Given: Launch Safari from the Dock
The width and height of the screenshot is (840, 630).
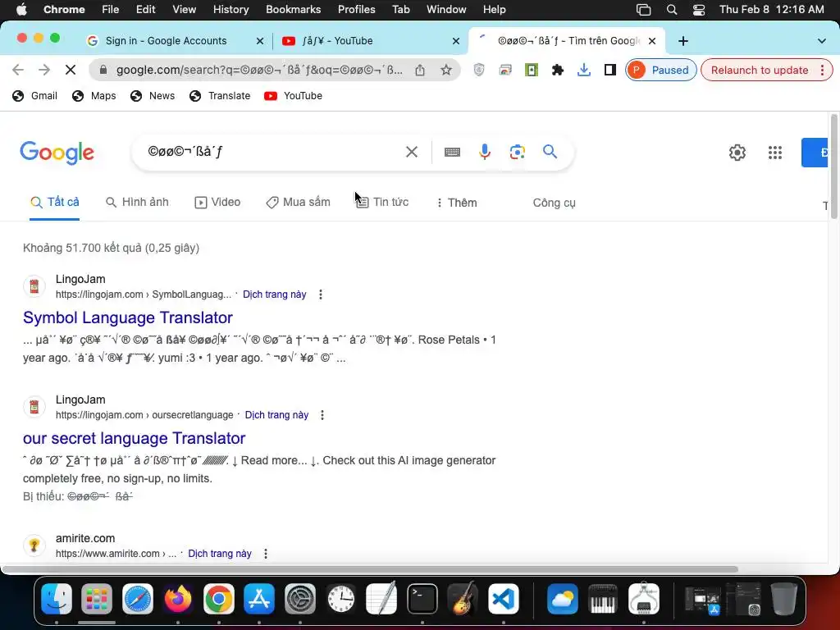Looking at the screenshot, I should click(x=138, y=598).
